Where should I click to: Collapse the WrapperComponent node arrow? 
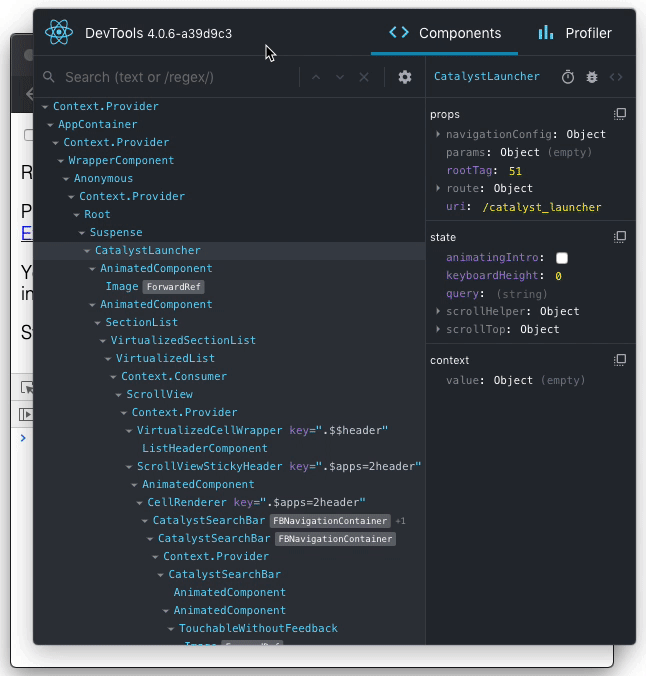click(61, 161)
